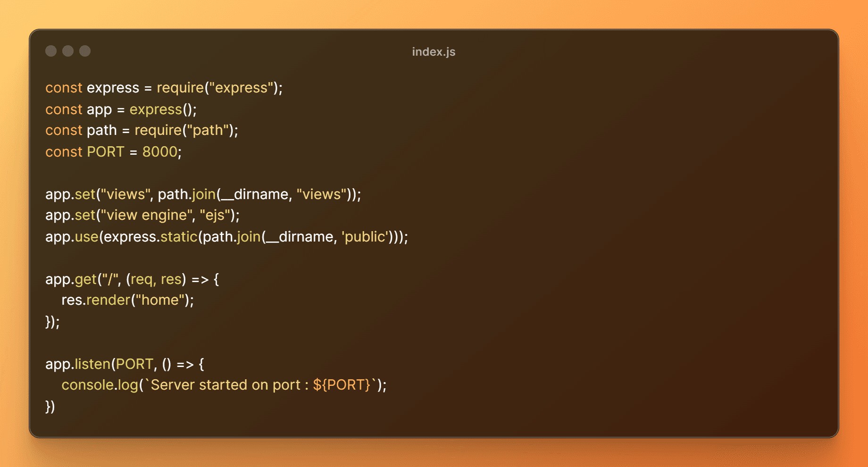
Task: Click the middle gray window dot
Action: coord(68,51)
